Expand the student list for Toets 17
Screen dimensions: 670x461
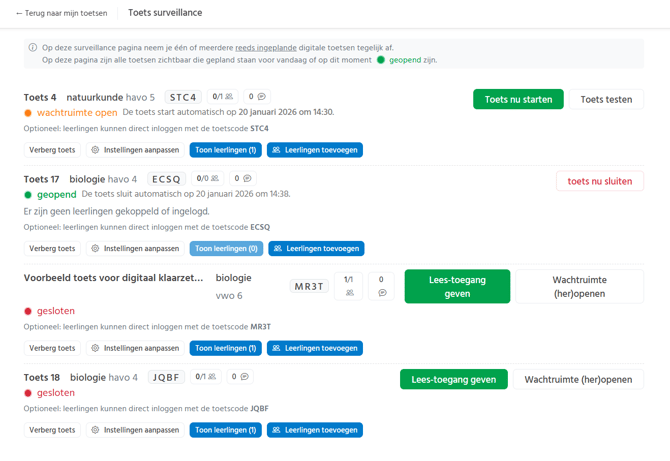[225, 248]
